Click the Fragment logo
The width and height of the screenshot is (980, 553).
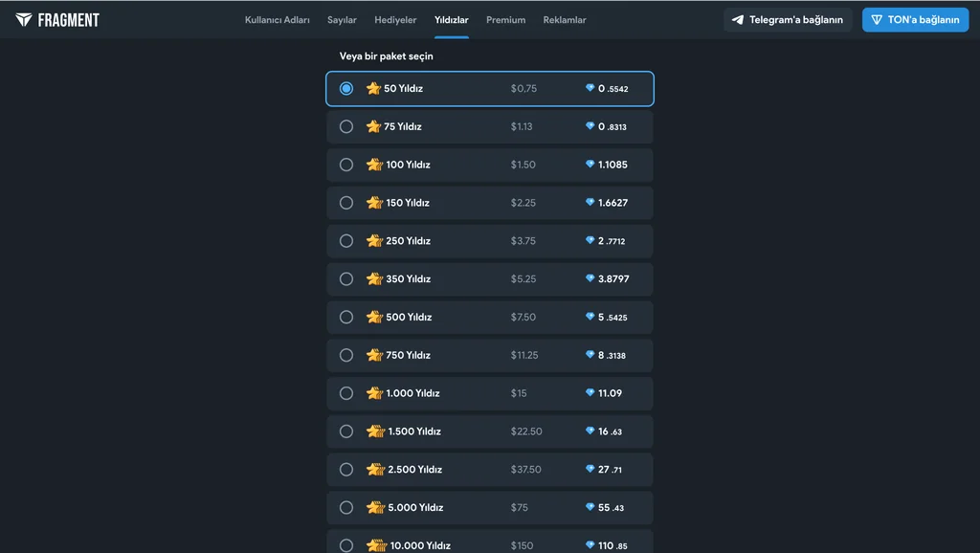coord(57,20)
